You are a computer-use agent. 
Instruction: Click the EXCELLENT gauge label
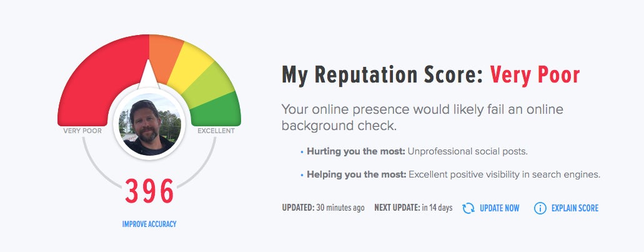216,131
